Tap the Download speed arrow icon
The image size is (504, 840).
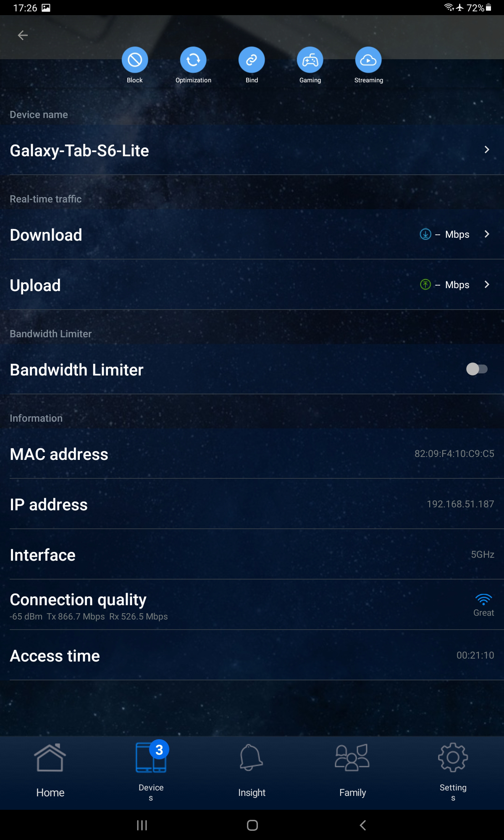425,234
